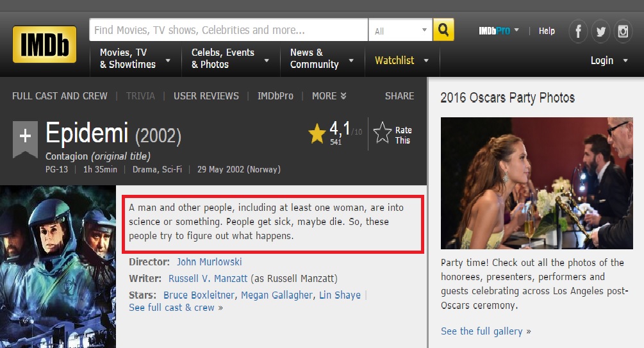644x348 pixels.
Task: Click the 29 May 2002 release date
Action: (238, 170)
